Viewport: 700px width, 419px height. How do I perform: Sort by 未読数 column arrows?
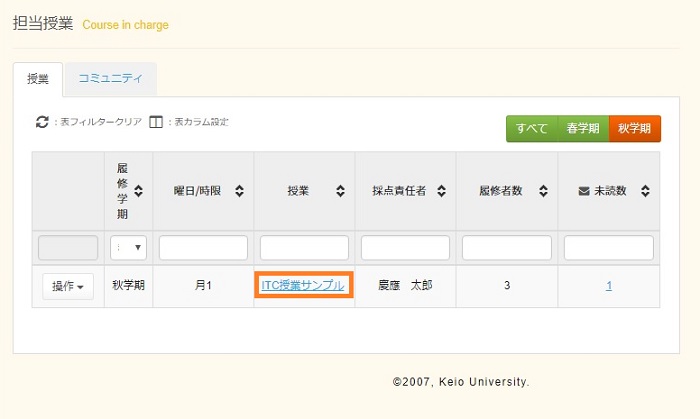[646, 190]
